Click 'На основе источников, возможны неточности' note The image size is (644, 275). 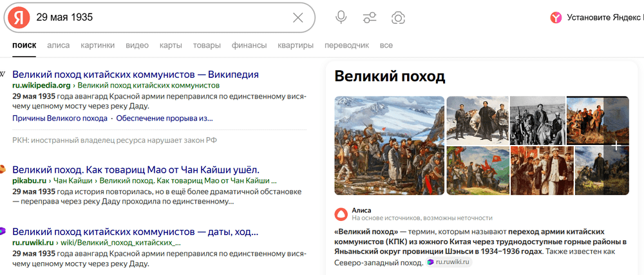422,218
